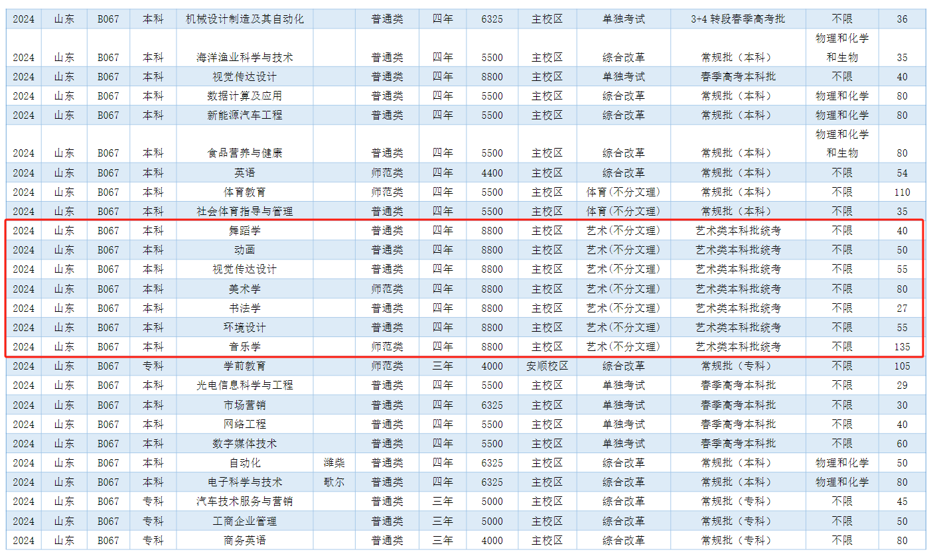
Task: Click the 自动化 major cell
Action: point(244,462)
